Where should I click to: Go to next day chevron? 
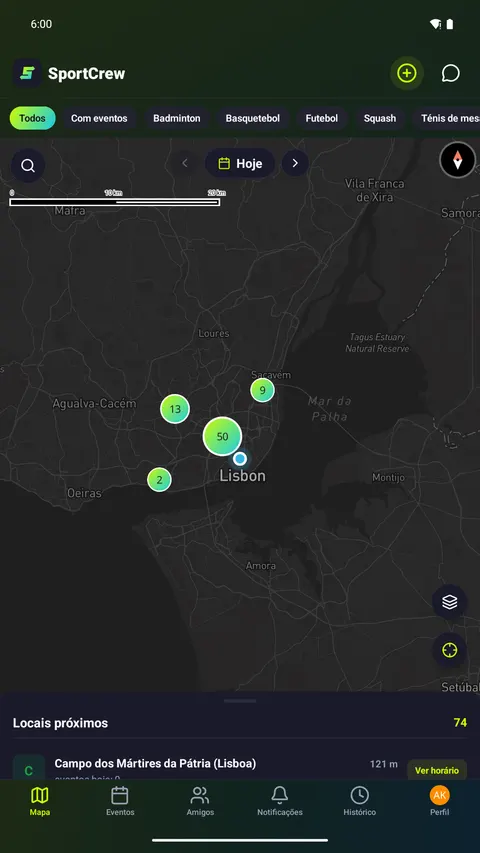295,163
